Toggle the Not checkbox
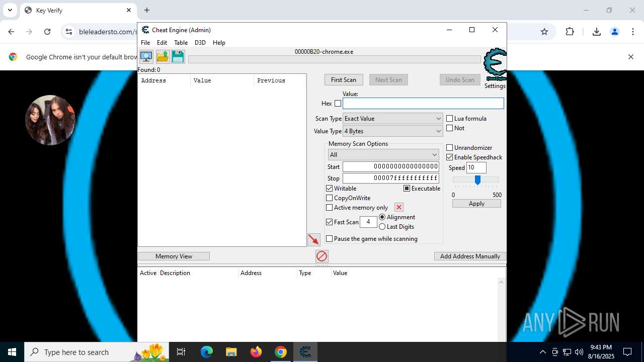 [x=450, y=128]
